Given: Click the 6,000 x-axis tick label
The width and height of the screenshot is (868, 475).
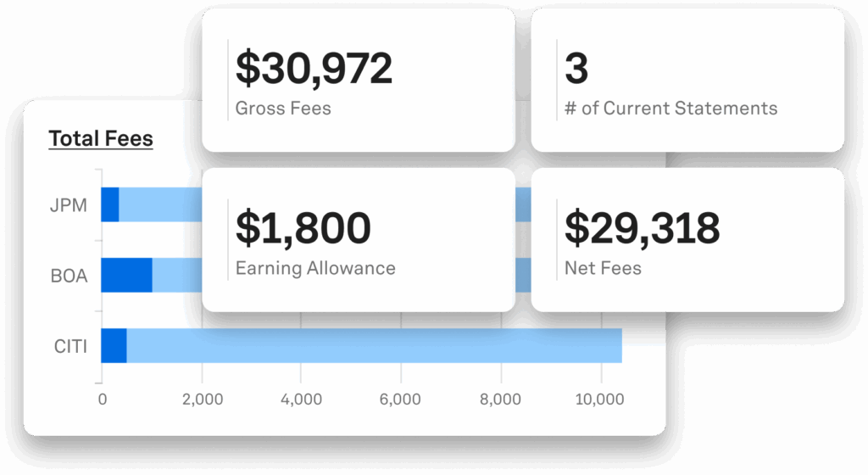Looking at the screenshot, I should coord(401,399).
